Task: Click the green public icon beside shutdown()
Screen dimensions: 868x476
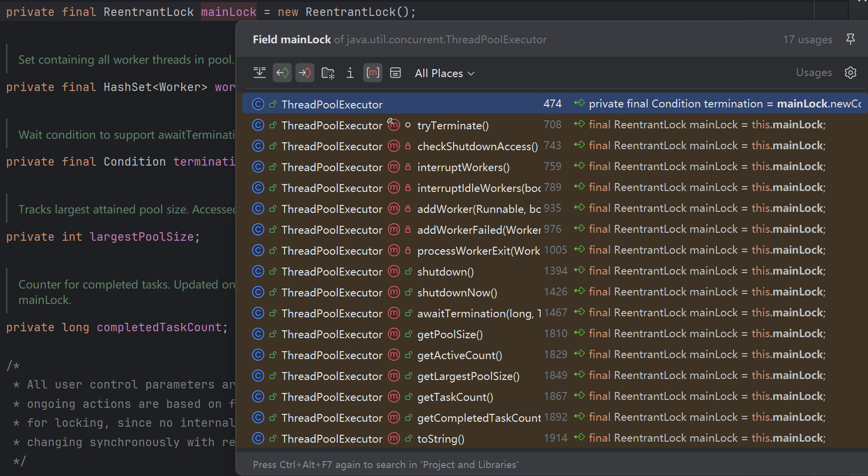Action: (408, 272)
